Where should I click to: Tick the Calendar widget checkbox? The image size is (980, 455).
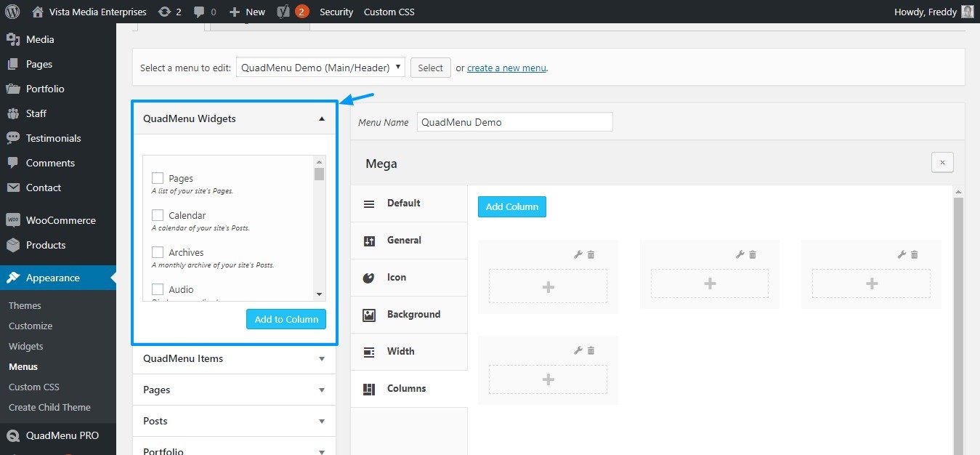158,215
